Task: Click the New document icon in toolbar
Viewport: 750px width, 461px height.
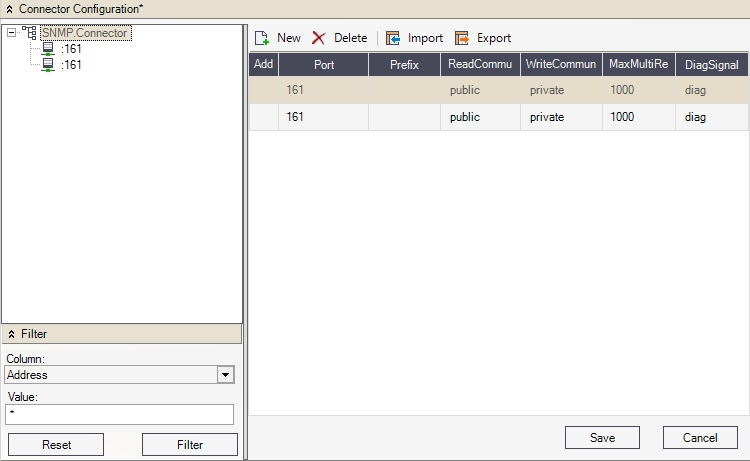Action: (x=262, y=38)
